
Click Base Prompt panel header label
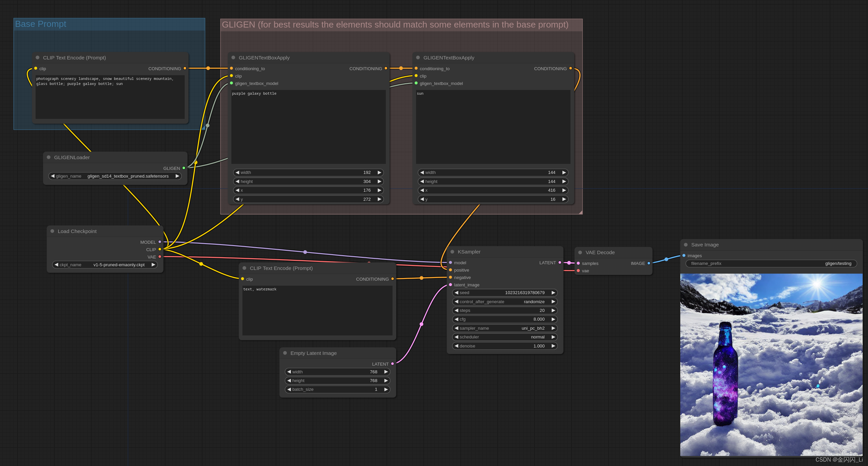43,24
